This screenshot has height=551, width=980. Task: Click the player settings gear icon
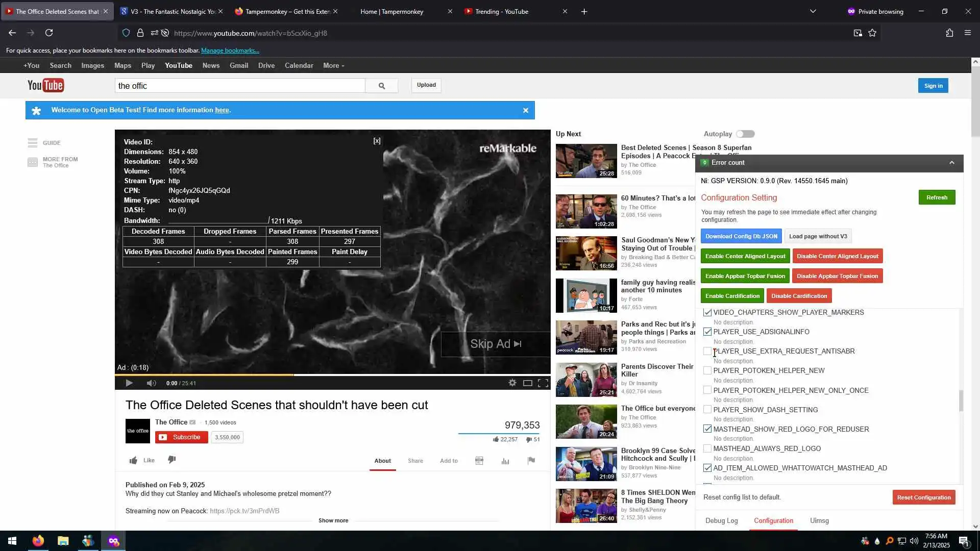(512, 383)
